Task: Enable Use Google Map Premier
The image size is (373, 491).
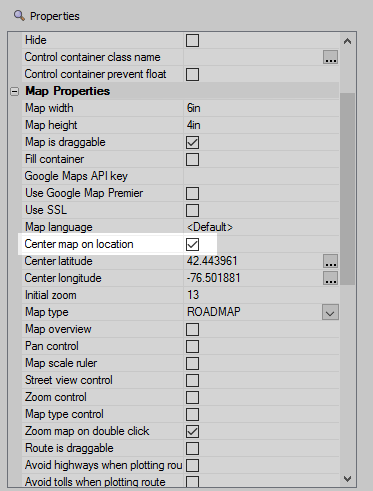Action: click(x=192, y=193)
